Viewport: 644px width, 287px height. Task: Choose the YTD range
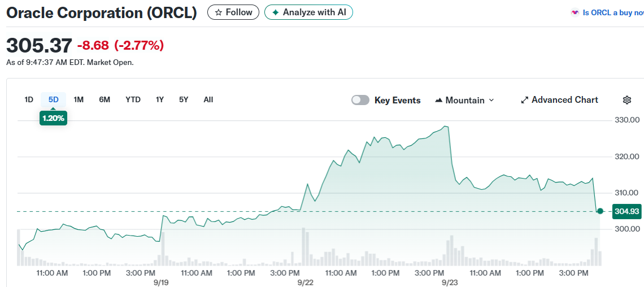coord(133,99)
